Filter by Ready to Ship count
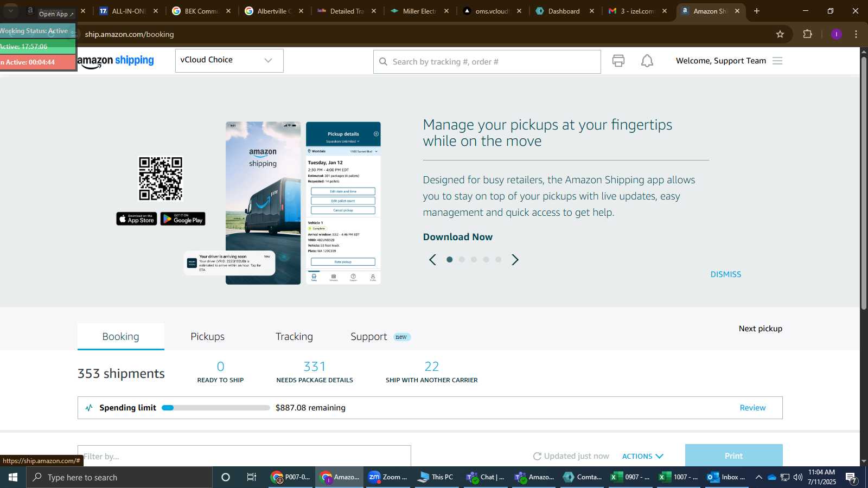 tap(220, 372)
